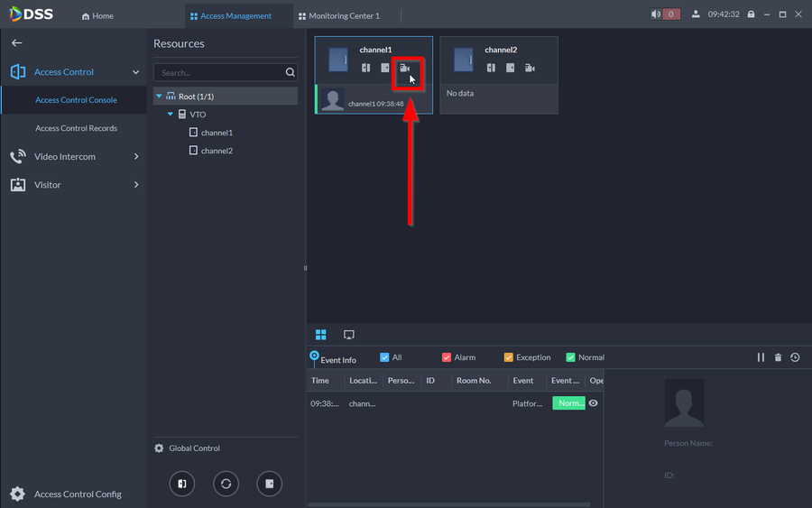This screenshot has height=508, width=812.
Task: Click channel1 door image icon
Action: point(338,60)
